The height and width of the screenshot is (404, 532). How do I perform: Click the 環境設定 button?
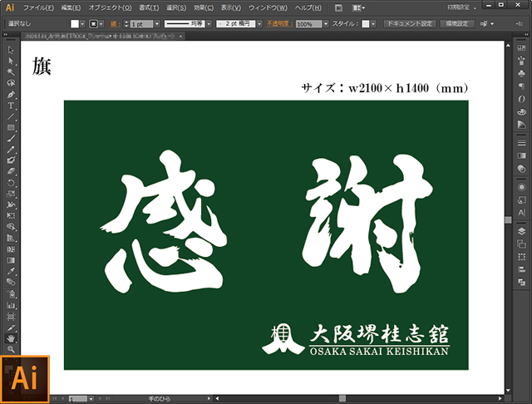tap(459, 24)
